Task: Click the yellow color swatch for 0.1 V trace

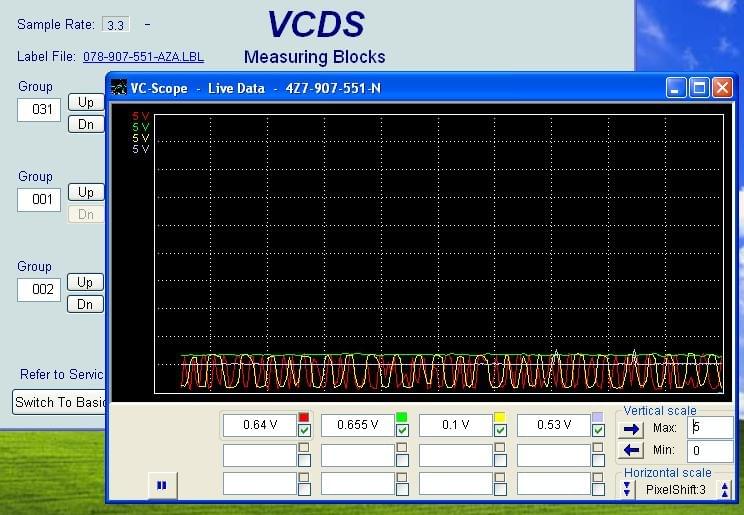Action: pyautogui.click(x=500, y=417)
